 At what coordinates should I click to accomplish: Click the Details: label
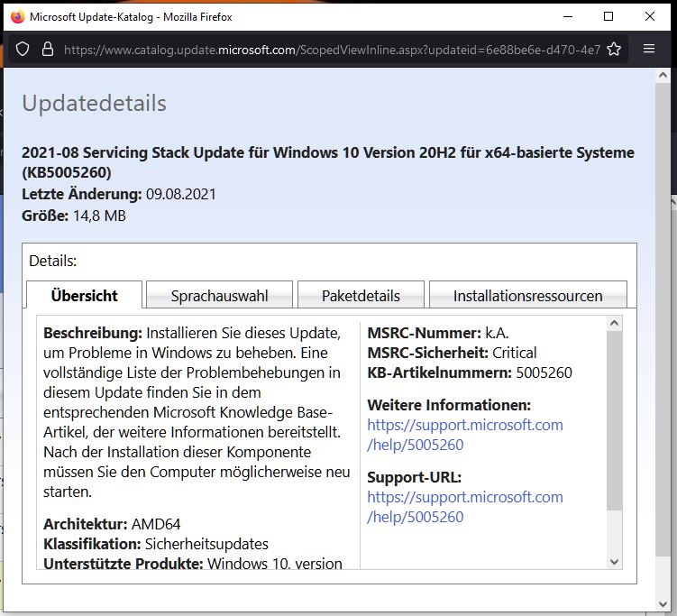(52, 261)
